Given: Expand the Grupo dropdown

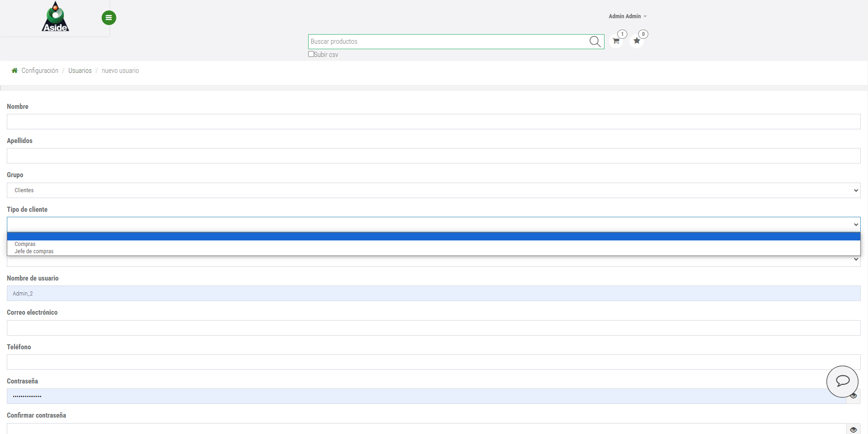Looking at the screenshot, I should tap(433, 190).
